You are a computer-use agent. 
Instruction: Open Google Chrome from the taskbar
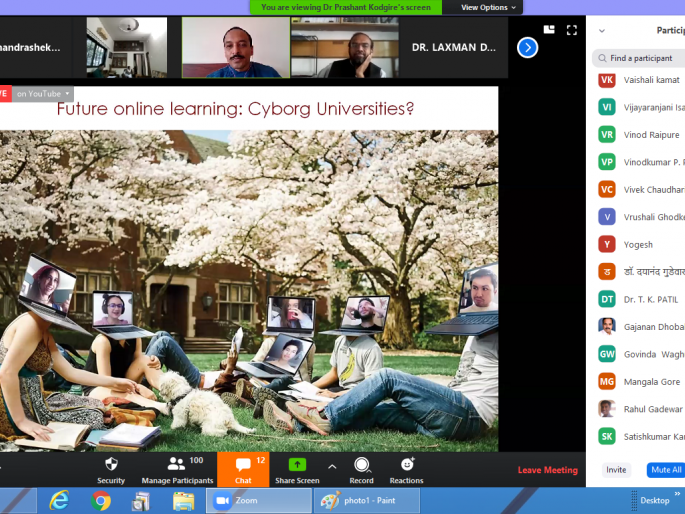(101, 500)
